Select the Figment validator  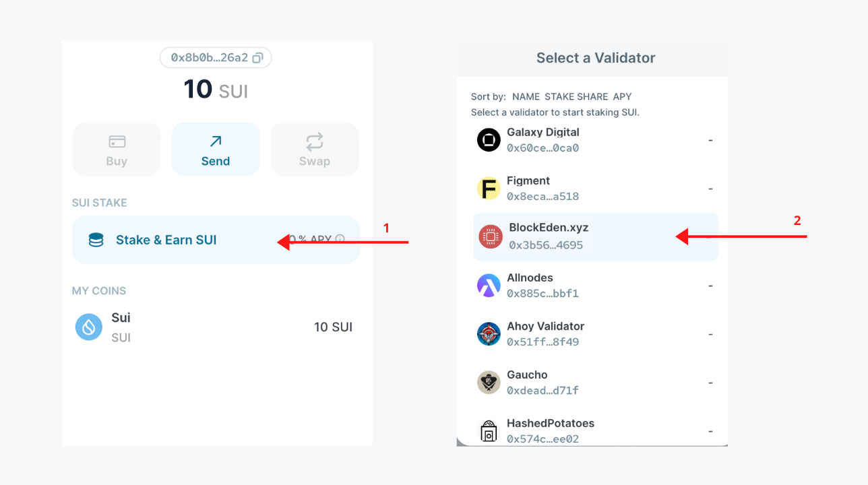pyautogui.click(x=596, y=189)
